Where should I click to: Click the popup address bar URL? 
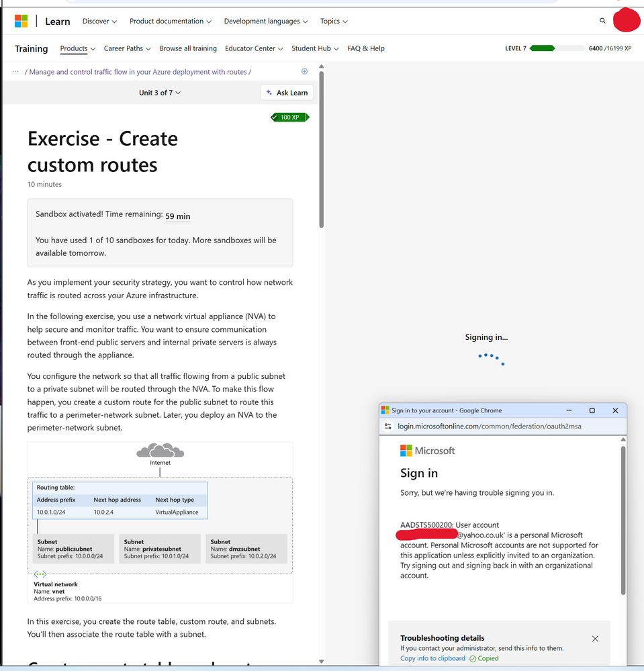[490, 427]
